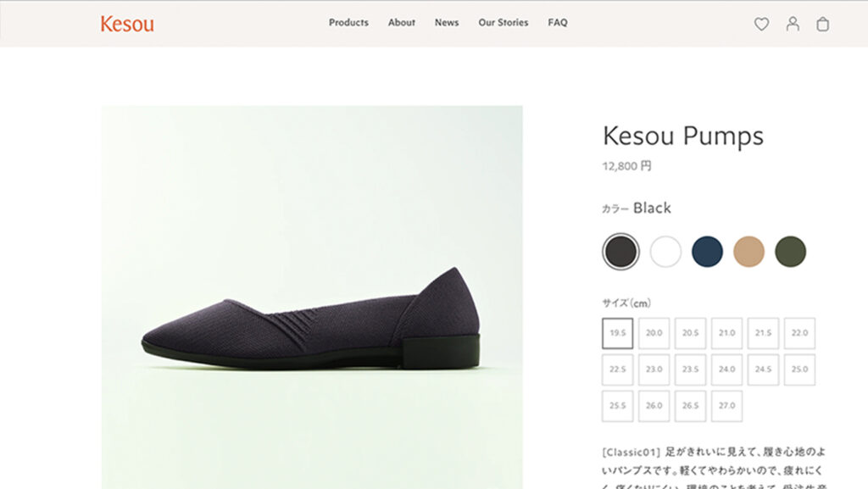This screenshot has width=868, height=489.
Task: Open the FAQ page
Action: (558, 23)
